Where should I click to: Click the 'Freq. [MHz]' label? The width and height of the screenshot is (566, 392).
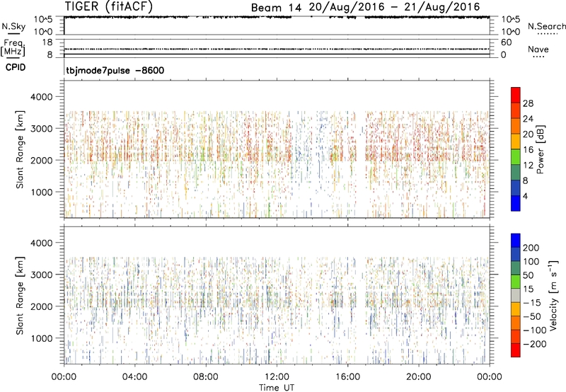[x=13, y=47]
